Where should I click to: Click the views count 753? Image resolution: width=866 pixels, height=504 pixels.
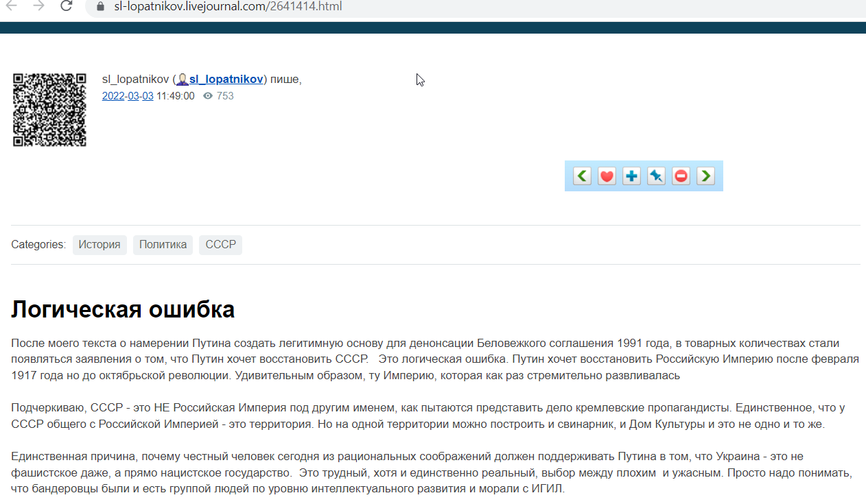(x=225, y=96)
